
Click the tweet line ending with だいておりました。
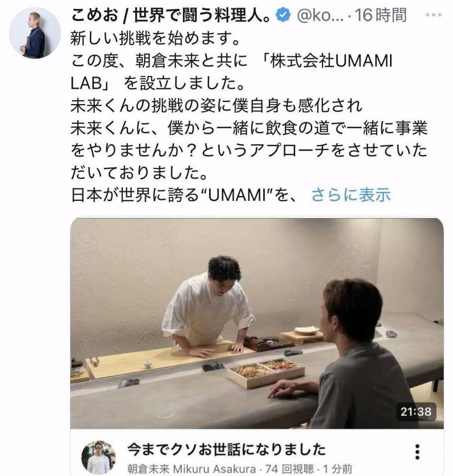(x=139, y=173)
